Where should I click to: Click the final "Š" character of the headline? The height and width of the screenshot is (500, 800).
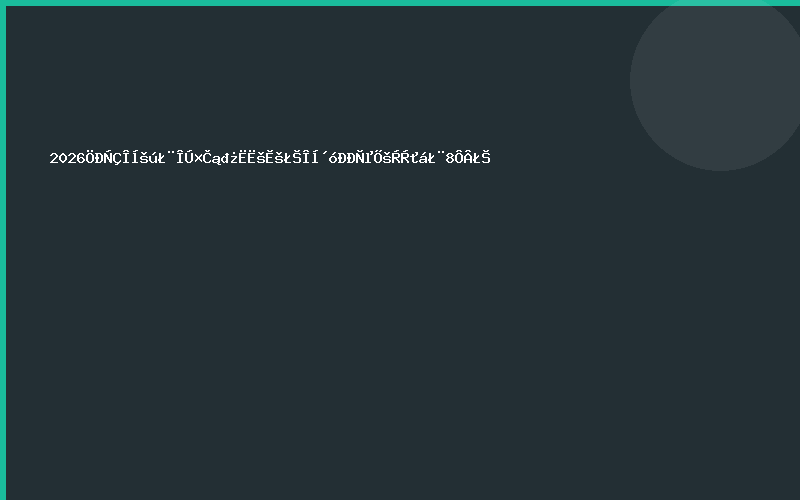click(485, 157)
